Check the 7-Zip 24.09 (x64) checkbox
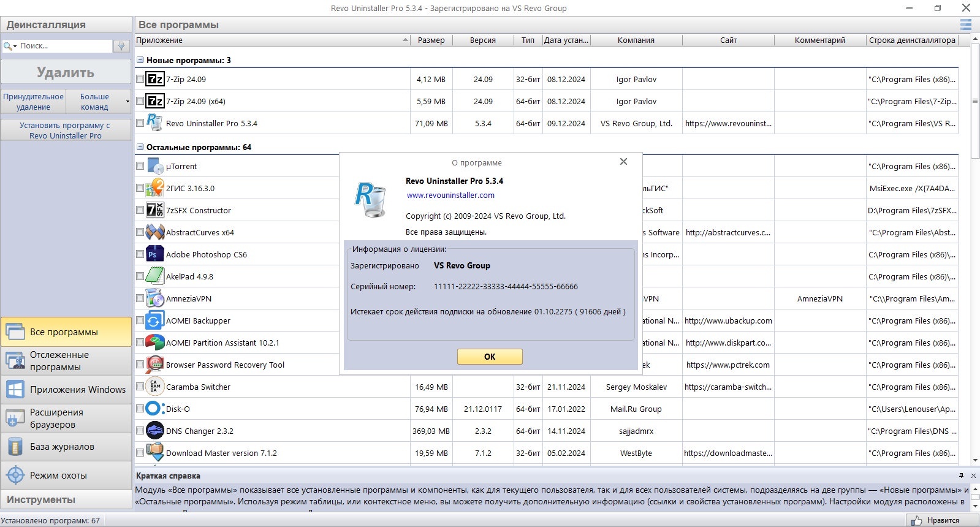Screen dimensions: 980x527 pos(140,101)
